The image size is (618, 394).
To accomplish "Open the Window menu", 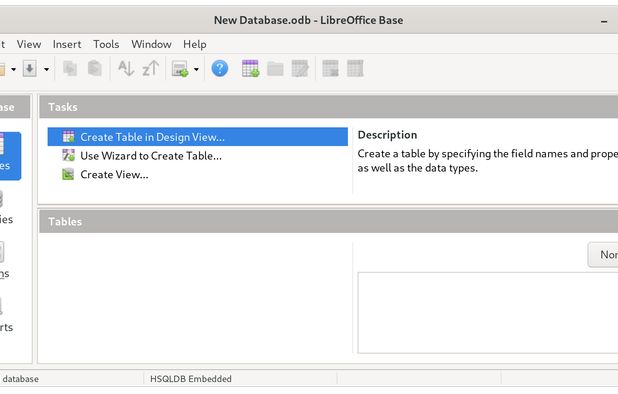I will click(151, 44).
